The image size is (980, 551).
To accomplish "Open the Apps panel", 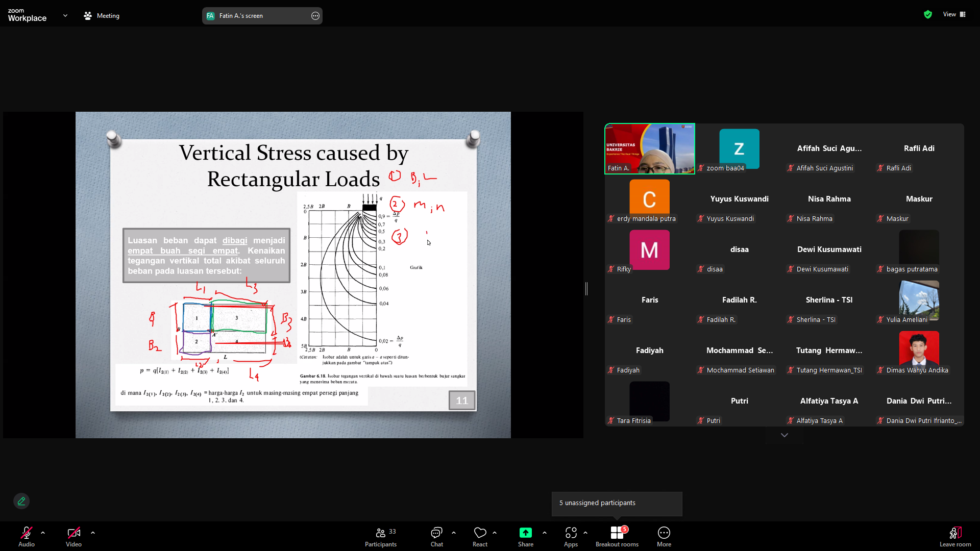I will pyautogui.click(x=571, y=537).
